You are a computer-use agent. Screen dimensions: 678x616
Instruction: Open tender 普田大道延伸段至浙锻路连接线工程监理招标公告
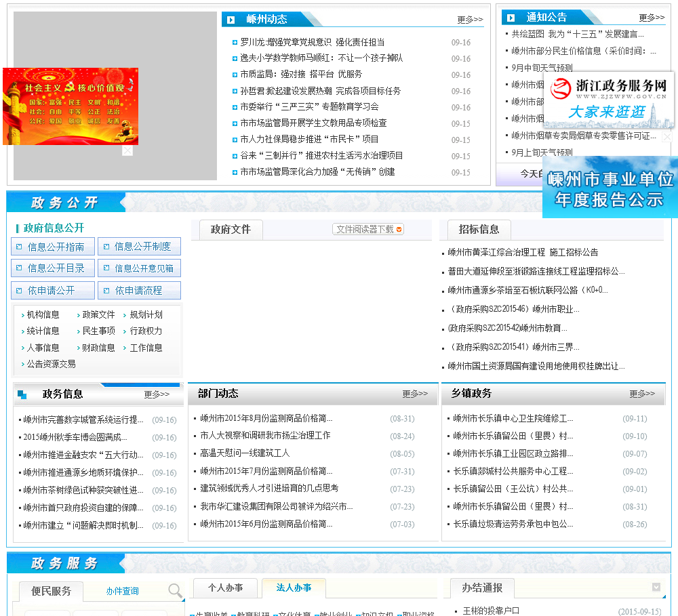(536, 272)
